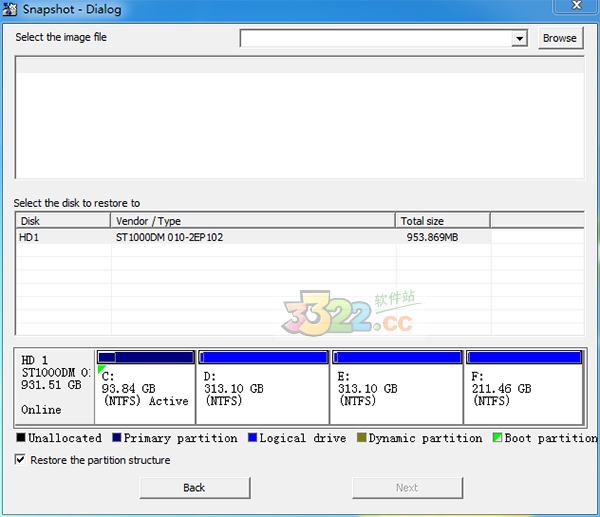
Task: Click the Back button
Action: point(194,487)
